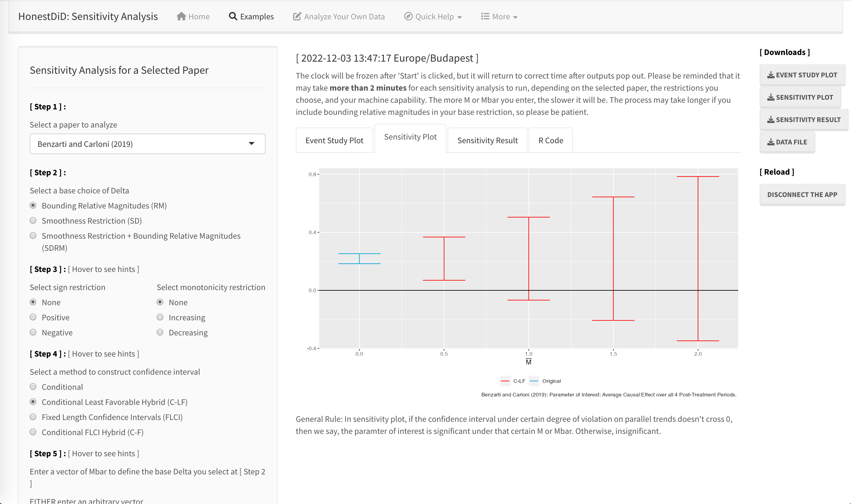Select Increasing monotonicity restriction
This screenshot has height=504, width=851.
pos(160,317)
